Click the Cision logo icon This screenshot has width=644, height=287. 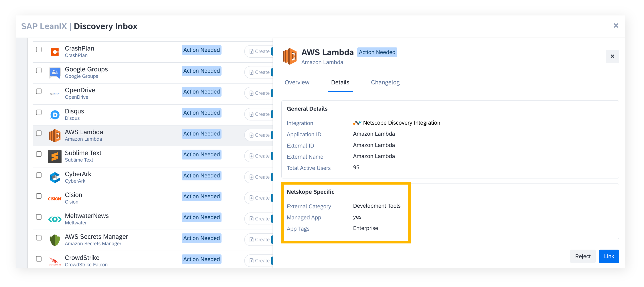point(54,199)
